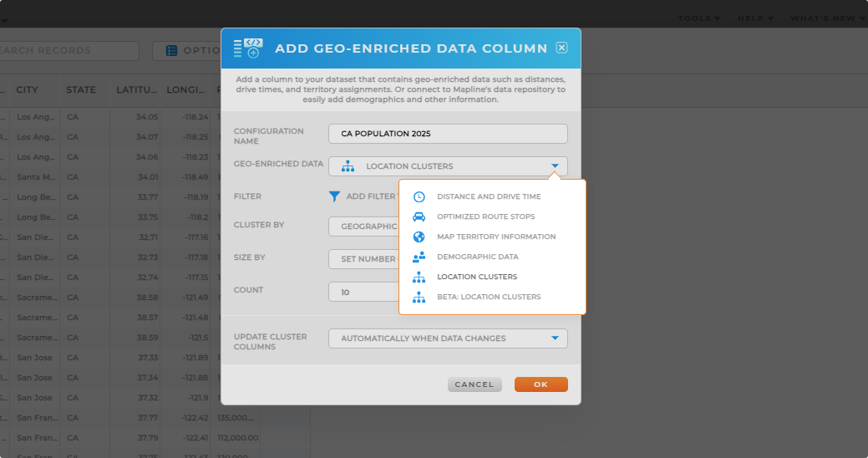This screenshot has height=458, width=868.
Task: Click the people icon for Demographic Data
Action: 419,257
